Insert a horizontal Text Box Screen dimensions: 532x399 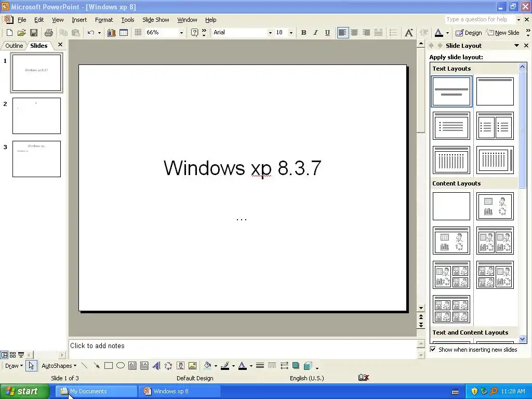click(132, 365)
